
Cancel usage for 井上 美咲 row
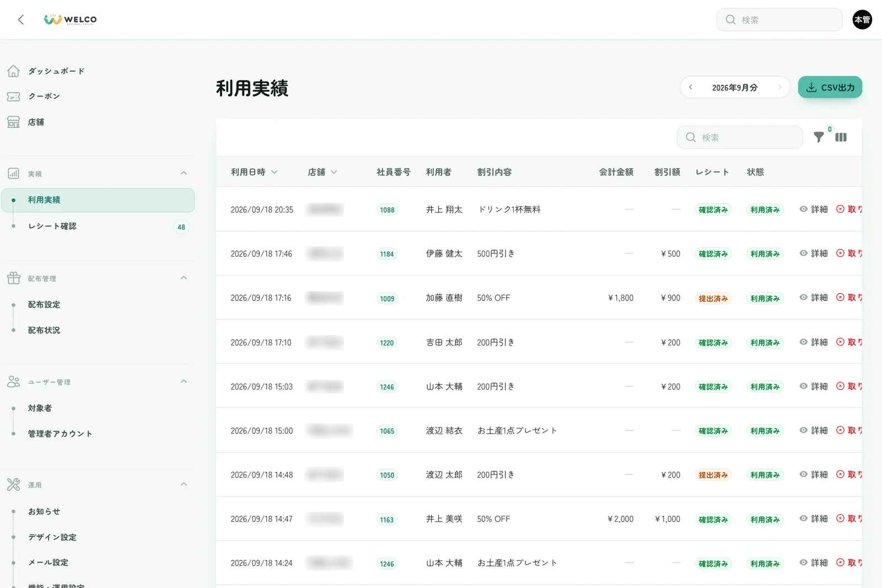849,519
